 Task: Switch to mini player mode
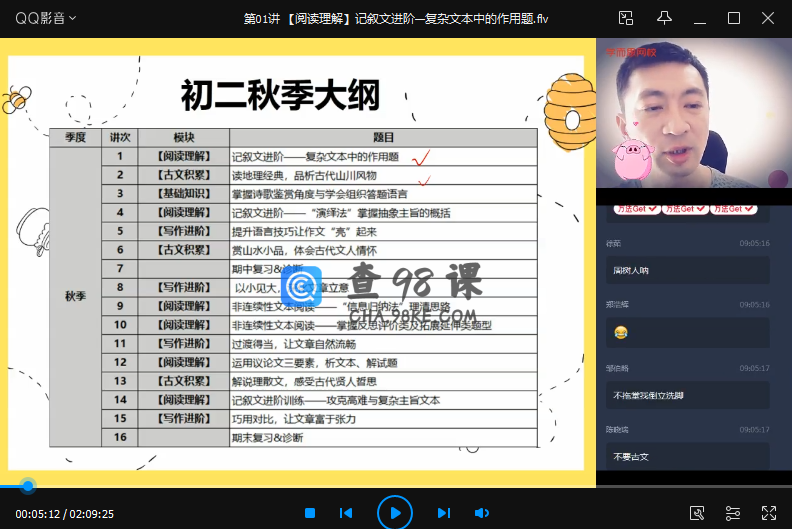coord(627,18)
